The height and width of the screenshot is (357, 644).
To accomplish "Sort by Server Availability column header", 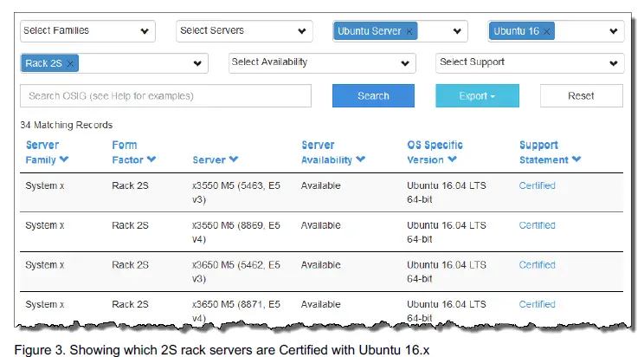I will pyautogui.click(x=333, y=153).
